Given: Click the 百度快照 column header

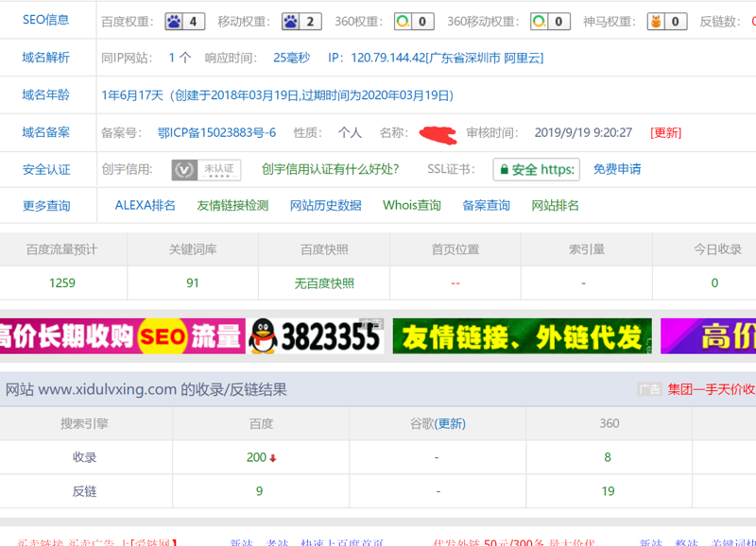Looking at the screenshot, I should pyautogui.click(x=324, y=249).
